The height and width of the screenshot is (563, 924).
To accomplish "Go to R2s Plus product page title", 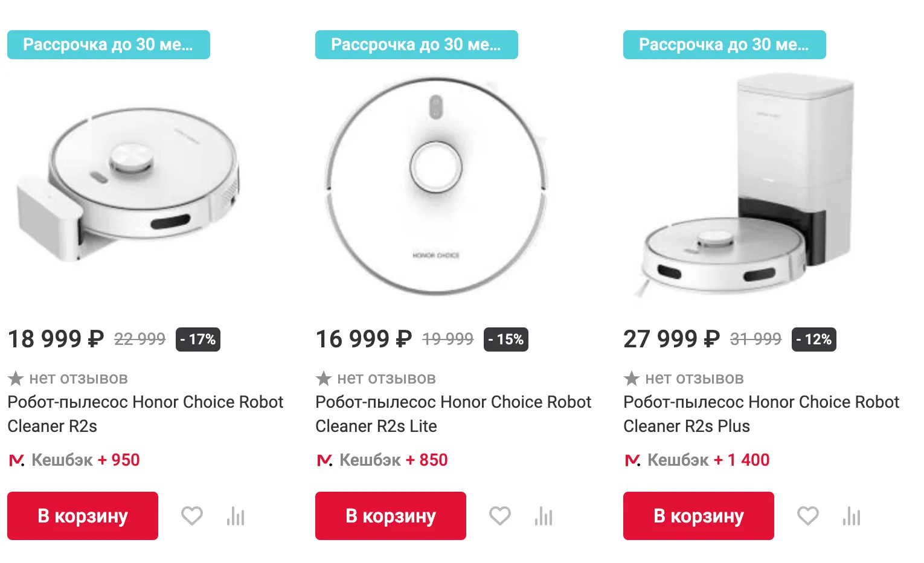I will pos(761,414).
